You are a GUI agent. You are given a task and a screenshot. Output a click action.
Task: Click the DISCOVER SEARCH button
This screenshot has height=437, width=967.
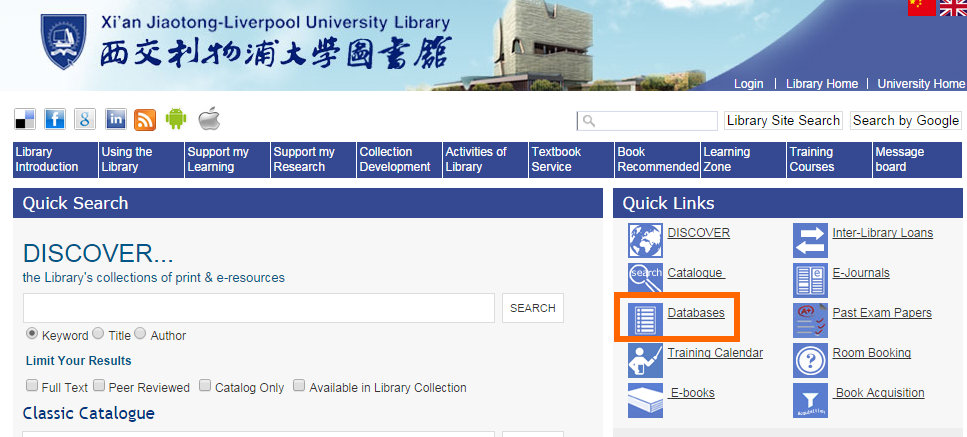[533, 308]
